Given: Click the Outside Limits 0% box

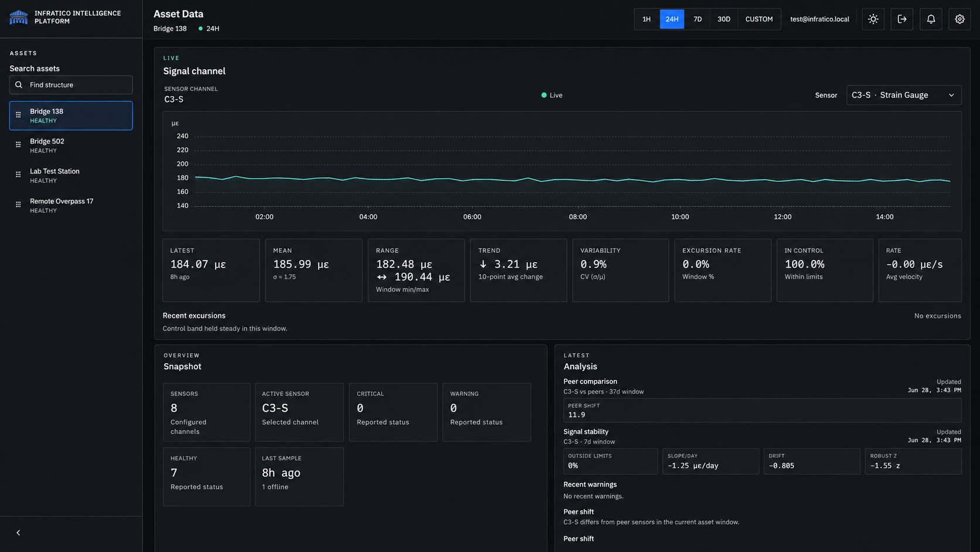Looking at the screenshot, I should (610, 461).
